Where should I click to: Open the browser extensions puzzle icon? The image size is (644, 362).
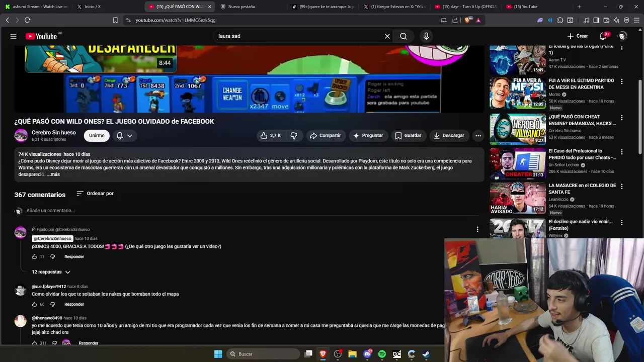pyautogui.click(x=560, y=20)
